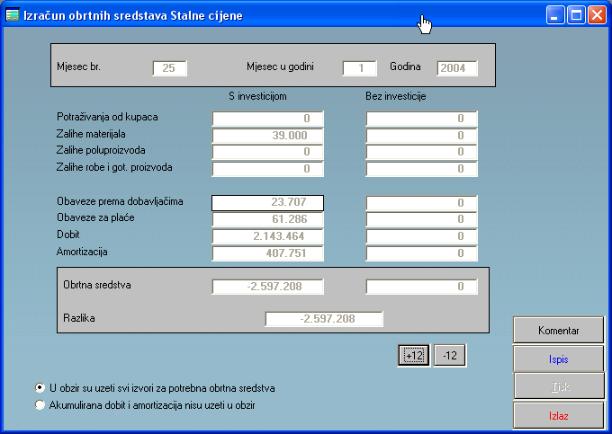The width and height of the screenshot is (612, 434).
Task: Click the 'S investicijom' column heading
Action: click(258, 96)
